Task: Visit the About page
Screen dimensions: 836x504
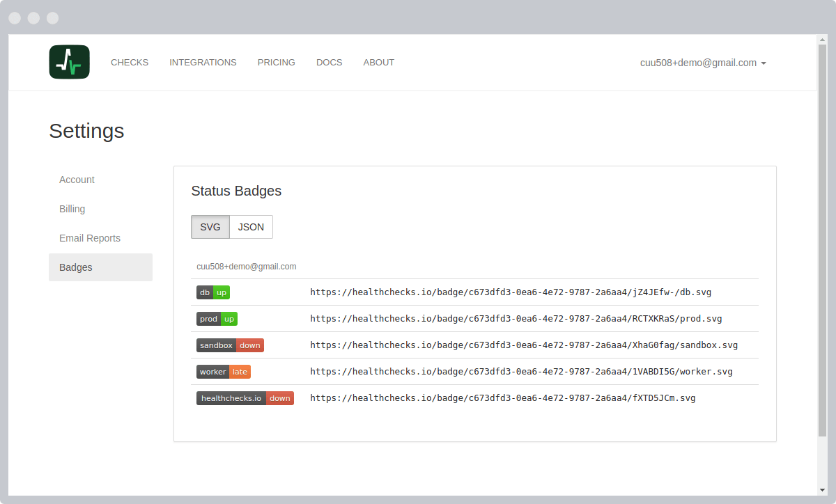Action: tap(378, 63)
